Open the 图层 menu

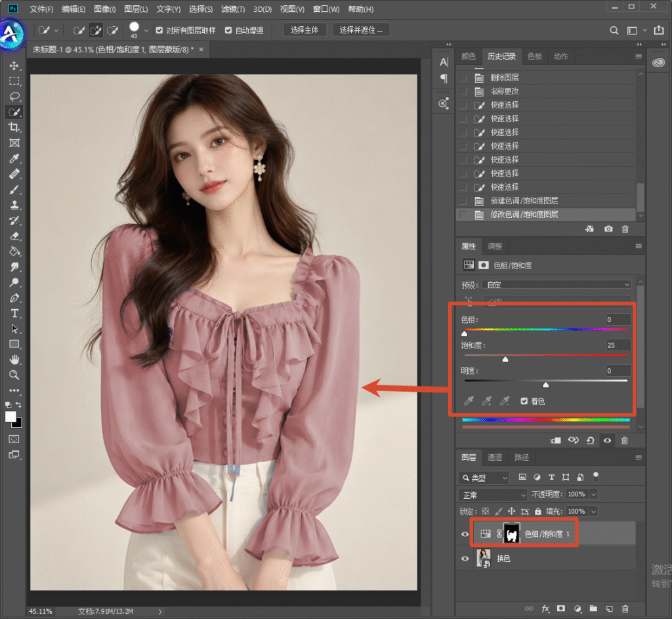tap(136, 9)
